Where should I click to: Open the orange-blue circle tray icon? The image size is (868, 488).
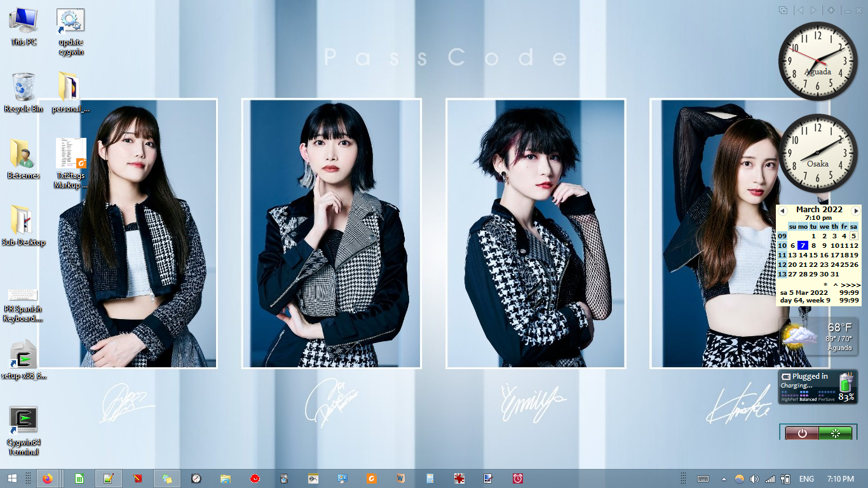coord(739,478)
